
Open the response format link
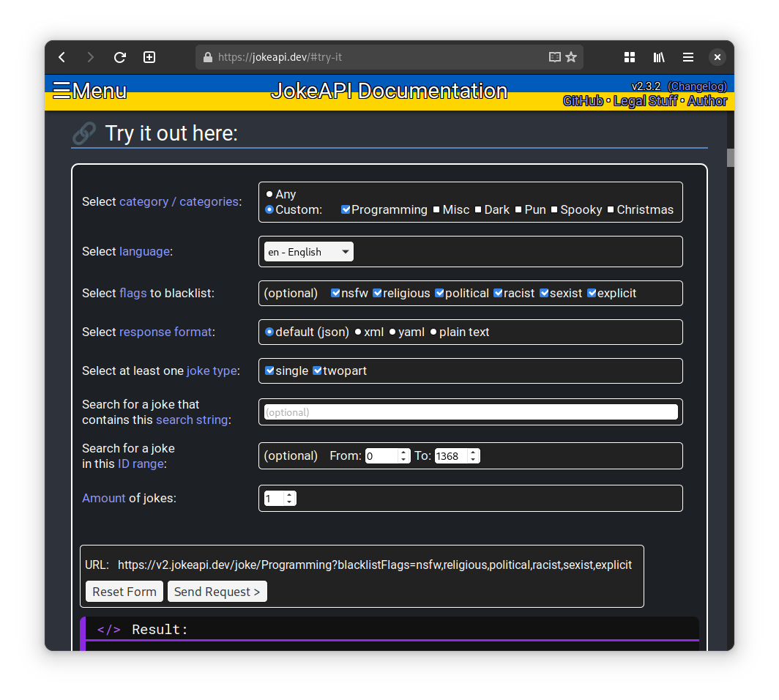165,332
